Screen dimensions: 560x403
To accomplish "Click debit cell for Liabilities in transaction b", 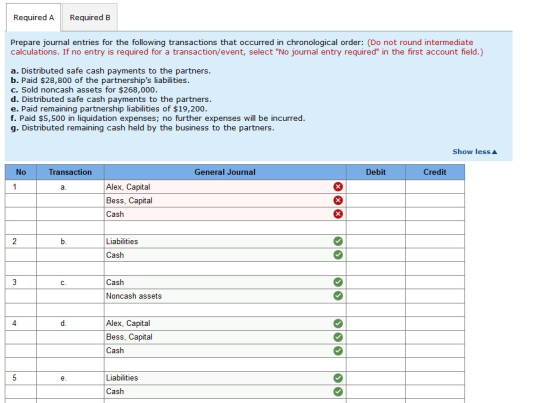I will pyautogui.click(x=376, y=242).
